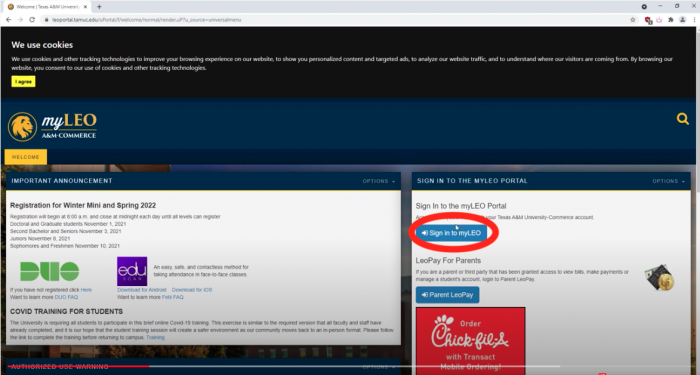
Task: Open the DUO FAQ link
Action: [66, 297]
